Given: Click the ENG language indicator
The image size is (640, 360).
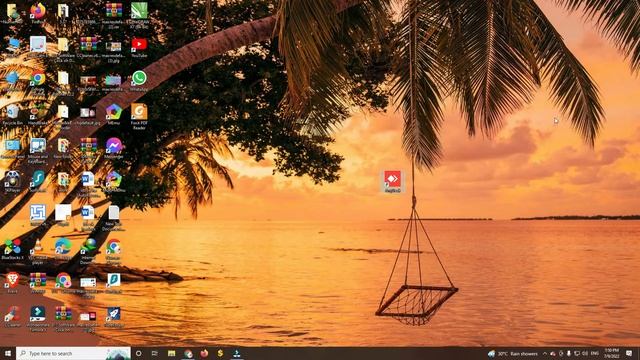Looking at the screenshot, I should tap(595, 353).
